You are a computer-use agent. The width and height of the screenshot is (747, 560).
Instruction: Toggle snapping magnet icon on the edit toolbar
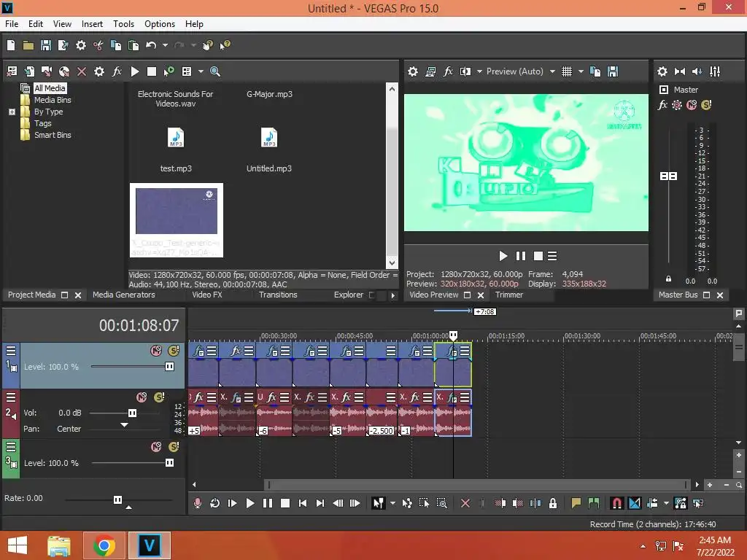tap(616, 503)
